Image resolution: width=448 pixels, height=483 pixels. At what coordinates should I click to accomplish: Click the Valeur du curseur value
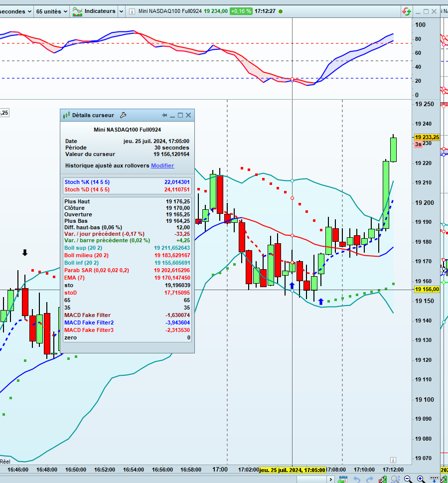point(171,155)
